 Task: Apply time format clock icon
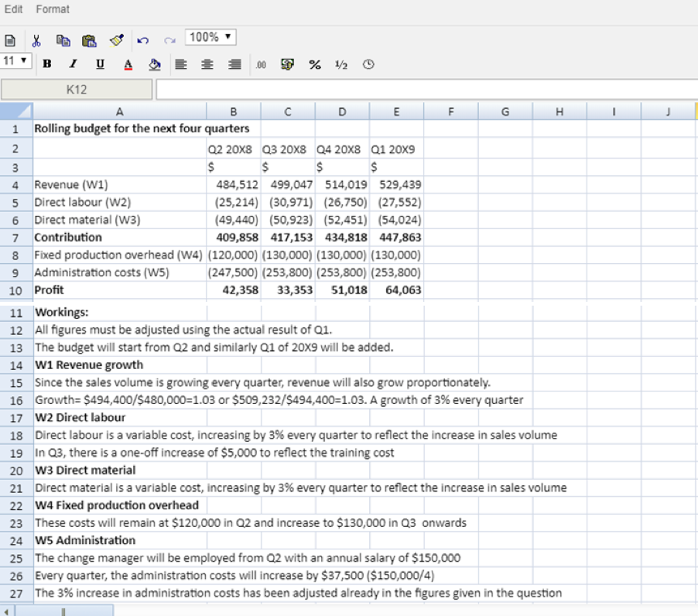[x=368, y=66]
